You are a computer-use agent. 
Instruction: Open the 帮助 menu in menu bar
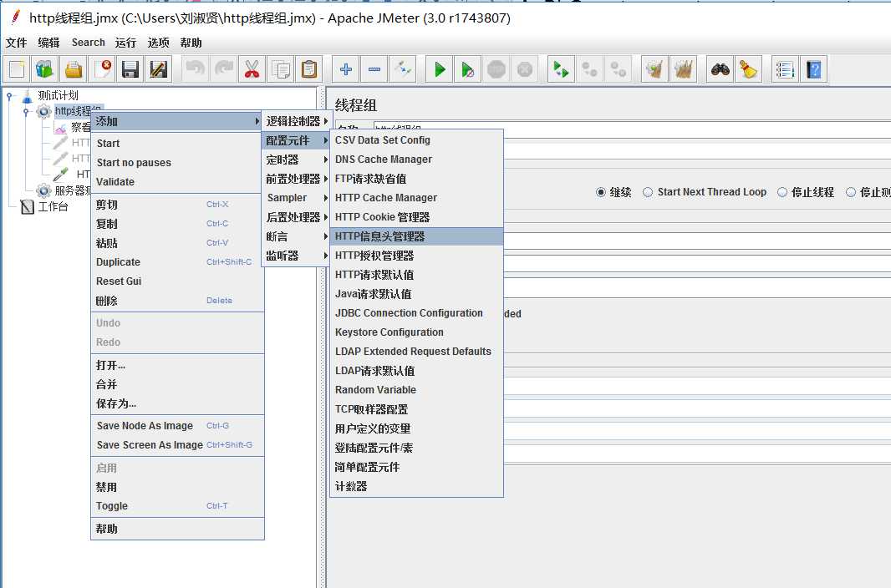191,43
